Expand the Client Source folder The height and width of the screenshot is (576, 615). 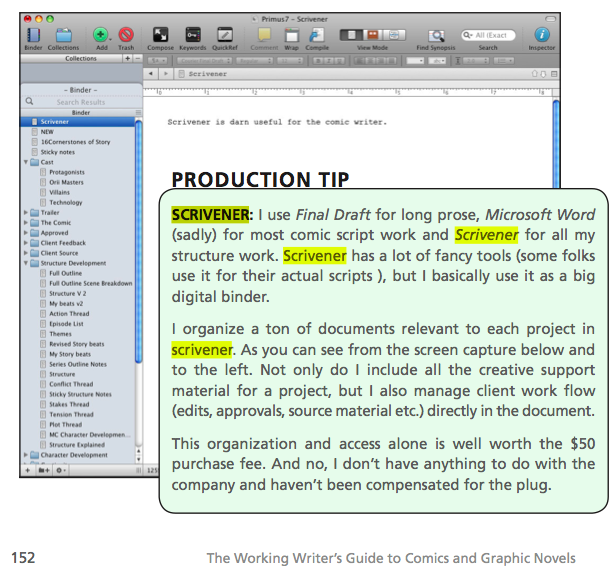pyautogui.click(x=26, y=253)
